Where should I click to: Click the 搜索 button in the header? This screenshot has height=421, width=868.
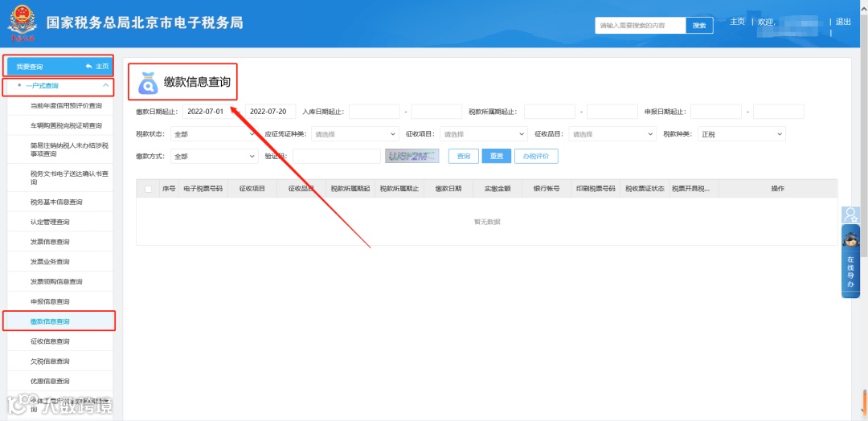click(x=699, y=26)
